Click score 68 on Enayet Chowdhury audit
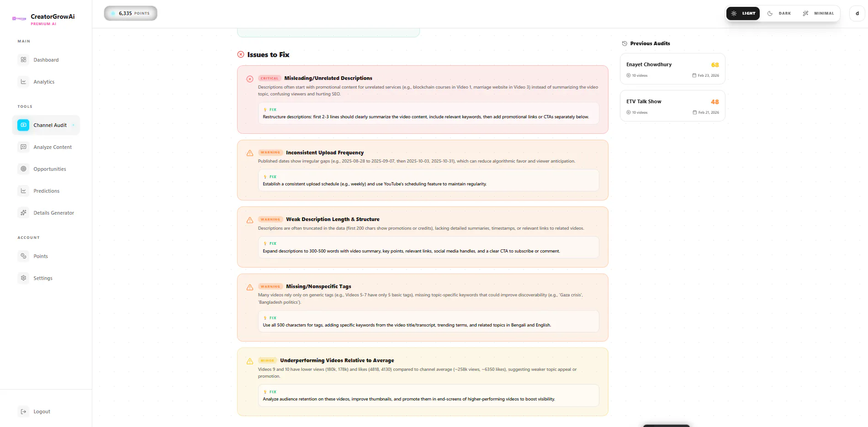The image size is (868, 427). (x=715, y=65)
